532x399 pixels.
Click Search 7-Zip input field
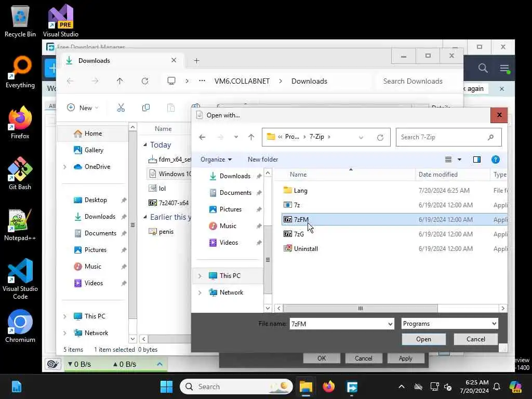click(x=448, y=137)
